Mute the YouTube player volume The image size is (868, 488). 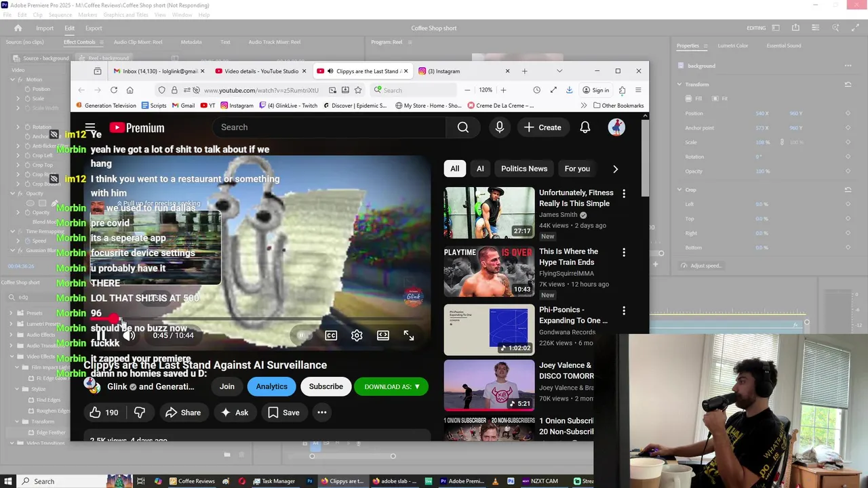129,335
